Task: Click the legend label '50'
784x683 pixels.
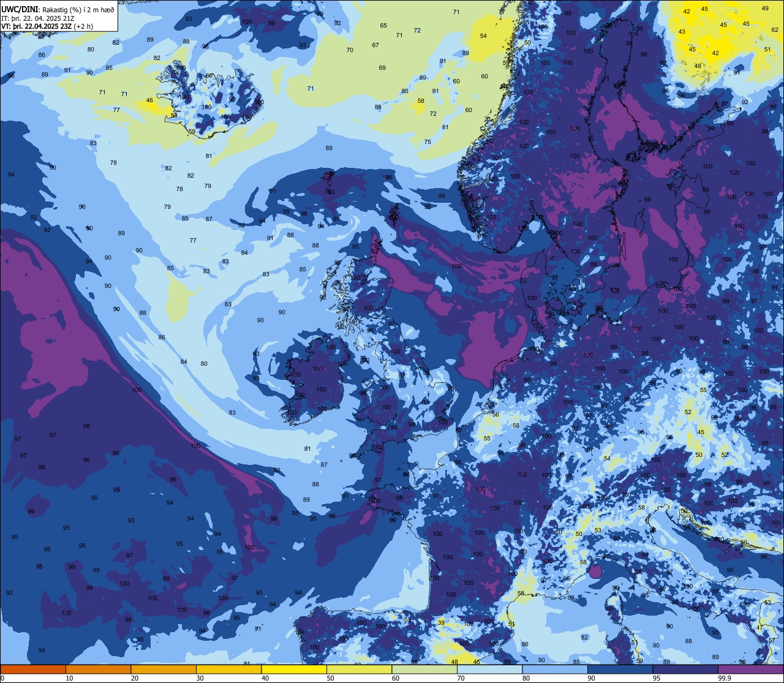Action: click(x=330, y=677)
